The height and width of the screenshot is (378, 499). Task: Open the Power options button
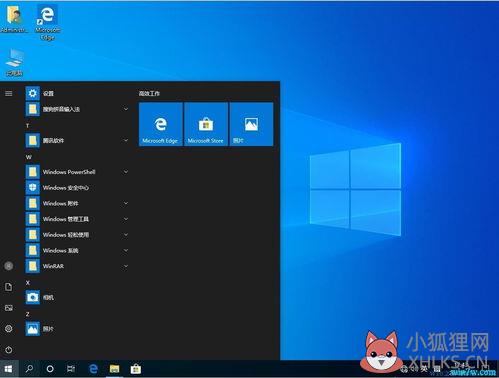pos(9,350)
